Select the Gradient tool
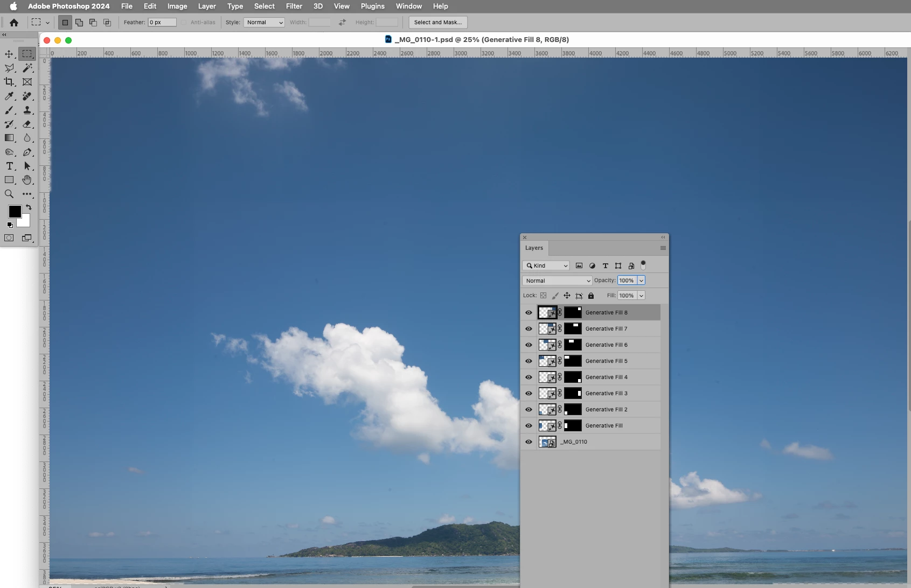 [9, 138]
